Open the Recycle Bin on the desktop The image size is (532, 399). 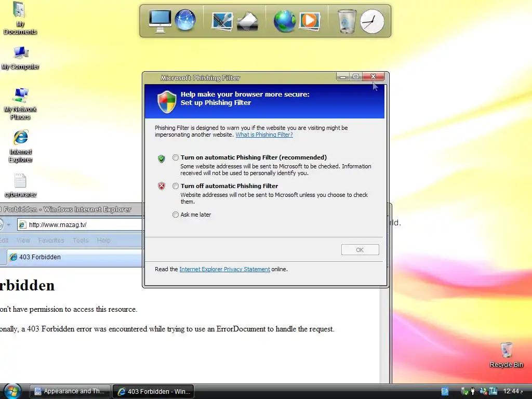[x=506, y=355]
